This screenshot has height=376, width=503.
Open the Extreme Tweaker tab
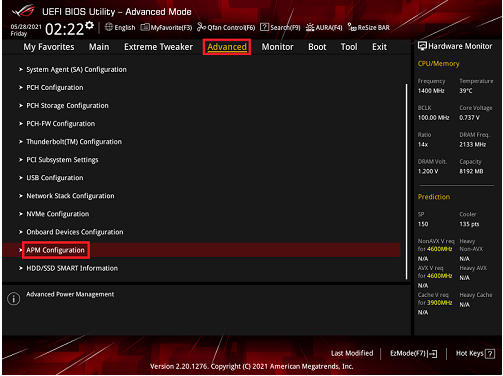[158, 47]
